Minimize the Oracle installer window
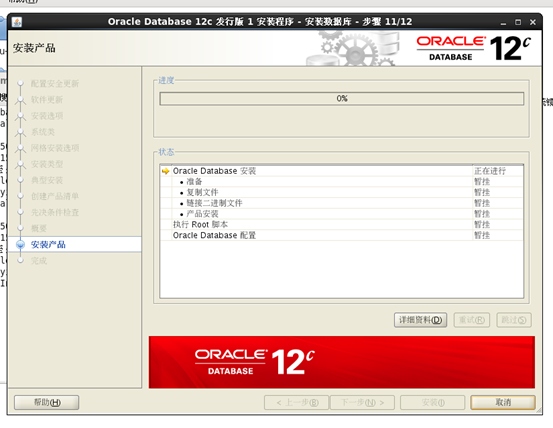This screenshot has height=428, width=553. coord(503,23)
